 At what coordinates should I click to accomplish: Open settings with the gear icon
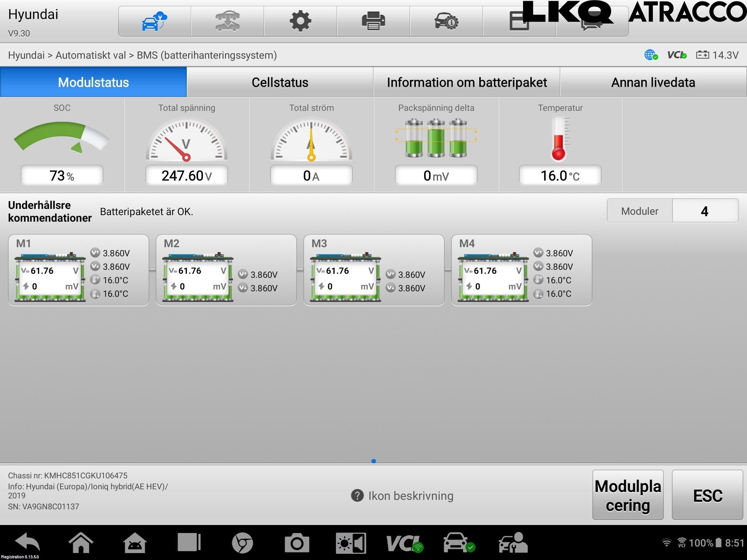click(300, 21)
